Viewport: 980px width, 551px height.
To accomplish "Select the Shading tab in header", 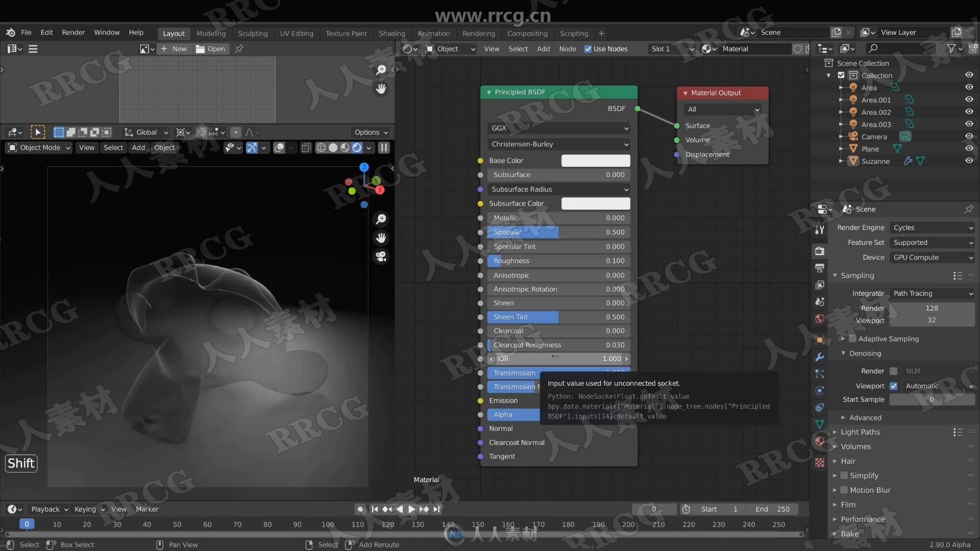I will (x=393, y=33).
